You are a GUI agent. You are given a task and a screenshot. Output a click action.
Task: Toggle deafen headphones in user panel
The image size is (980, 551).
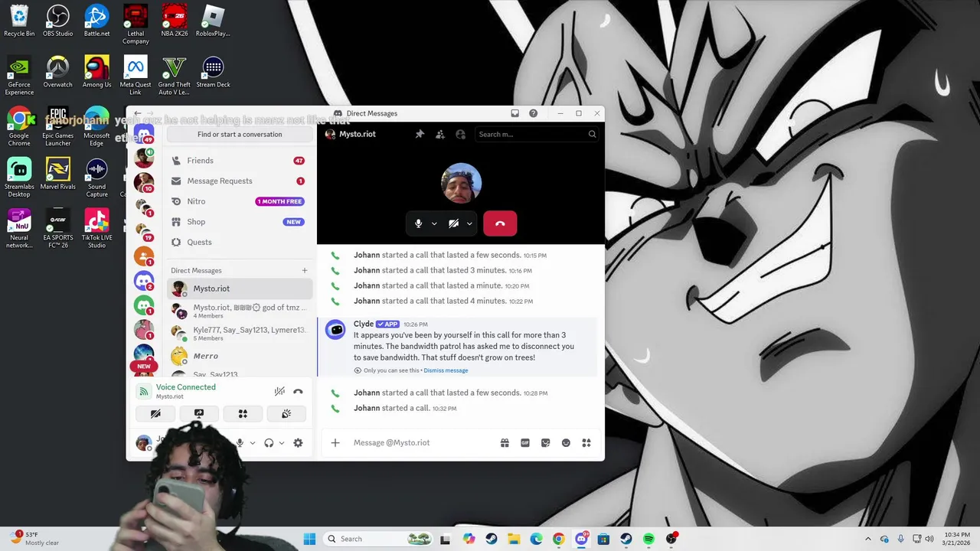coord(269,442)
